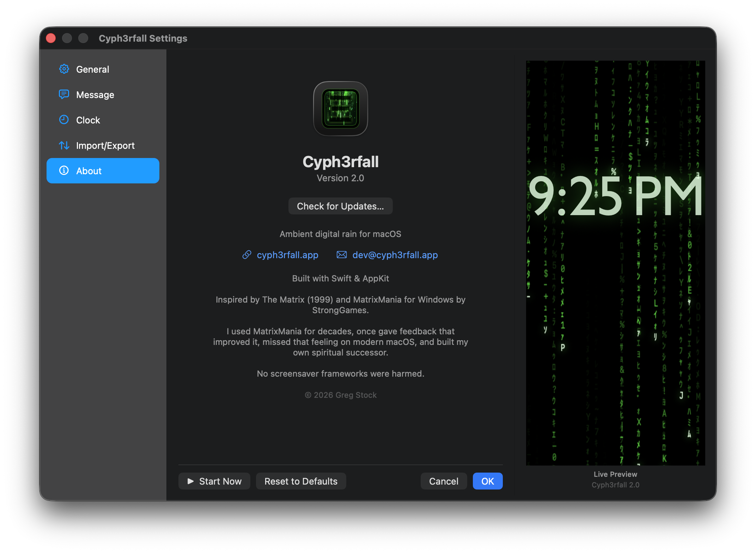
Task: Click the 'Live Preview' caption
Action: point(615,474)
